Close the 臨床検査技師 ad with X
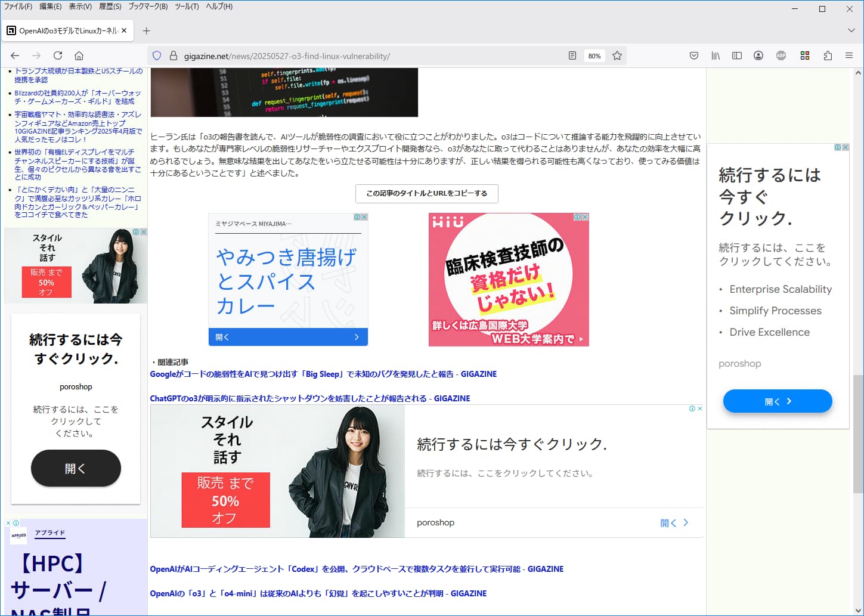 [x=585, y=217]
